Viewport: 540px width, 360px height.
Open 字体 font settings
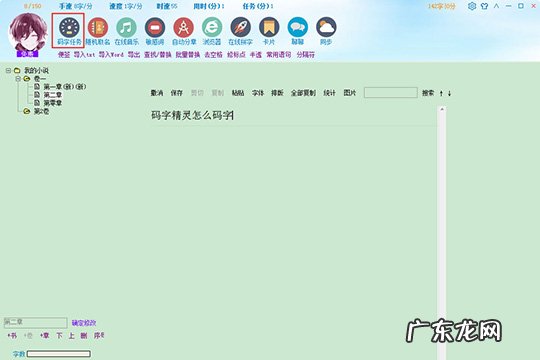pyautogui.click(x=258, y=93)
